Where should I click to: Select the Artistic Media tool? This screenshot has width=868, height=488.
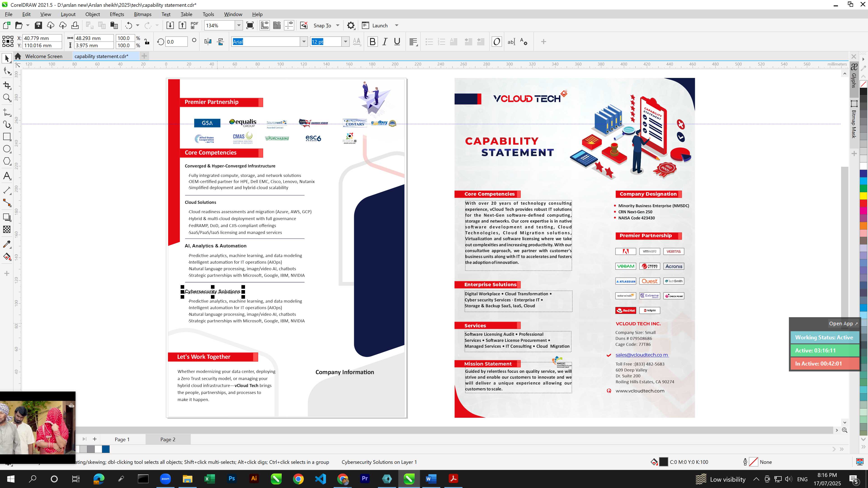click(x=7, y=125)
